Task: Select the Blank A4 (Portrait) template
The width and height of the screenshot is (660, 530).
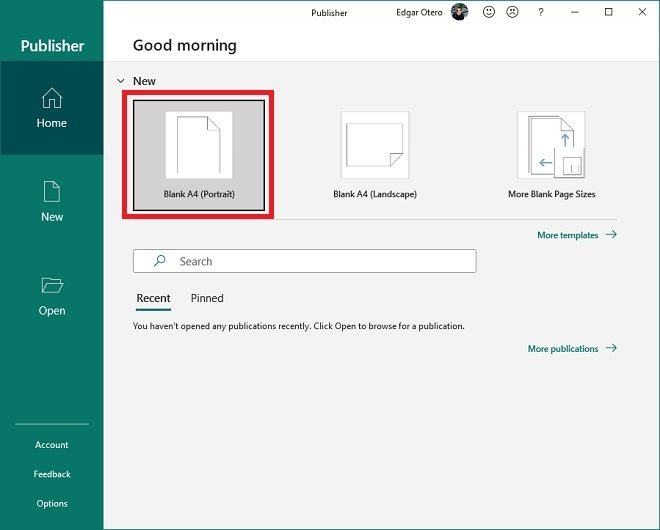Action: tap(199, 155)
